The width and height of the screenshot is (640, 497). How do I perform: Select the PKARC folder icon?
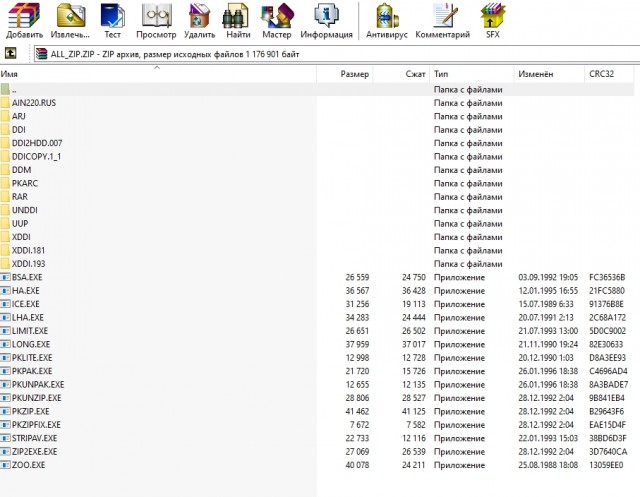(x=5, y=183)
